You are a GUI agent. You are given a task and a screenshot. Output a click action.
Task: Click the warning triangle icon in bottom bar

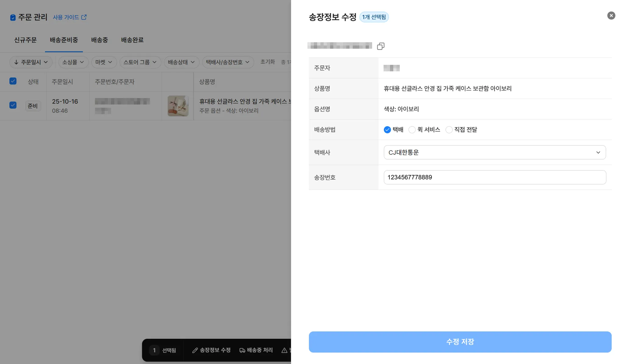point(284,350)
